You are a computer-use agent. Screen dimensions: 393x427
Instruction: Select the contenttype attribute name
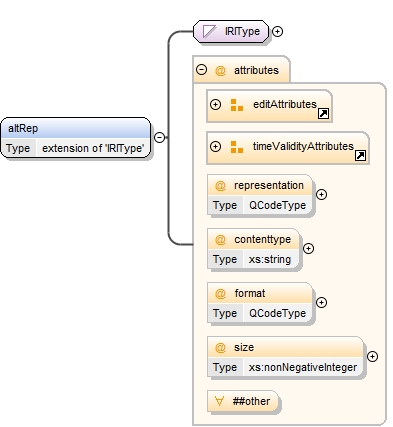[x=262, y=239]
